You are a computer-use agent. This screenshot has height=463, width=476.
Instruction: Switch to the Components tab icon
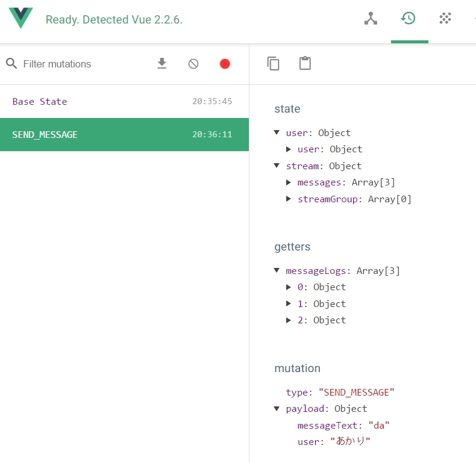[x=371, y=19]
